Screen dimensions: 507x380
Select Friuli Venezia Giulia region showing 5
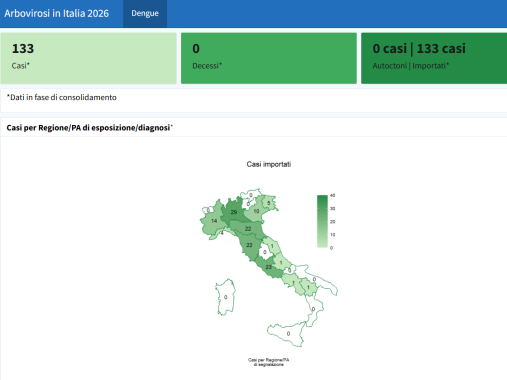tap(269, 203)
